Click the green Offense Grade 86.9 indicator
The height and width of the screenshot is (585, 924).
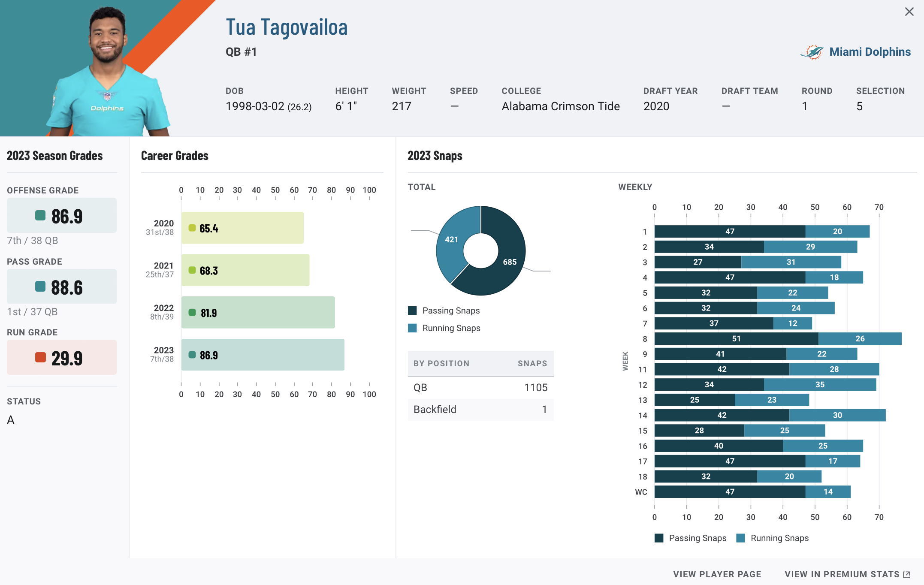[40, 215]
